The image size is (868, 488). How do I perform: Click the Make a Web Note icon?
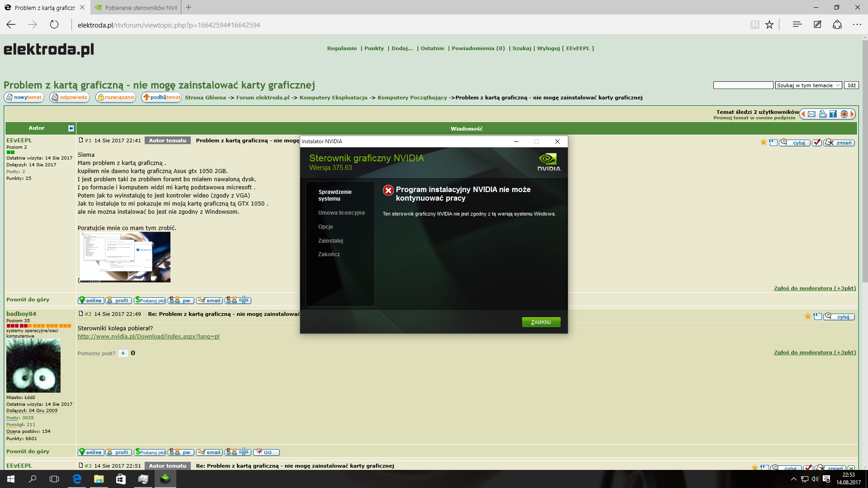pyautogui.click(x=817, y=24)
